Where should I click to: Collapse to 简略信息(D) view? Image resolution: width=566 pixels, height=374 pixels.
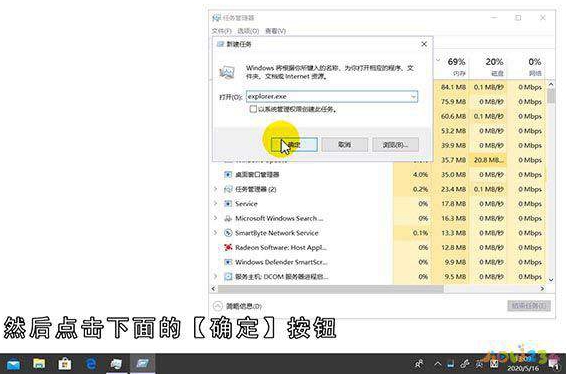point(237,306)
